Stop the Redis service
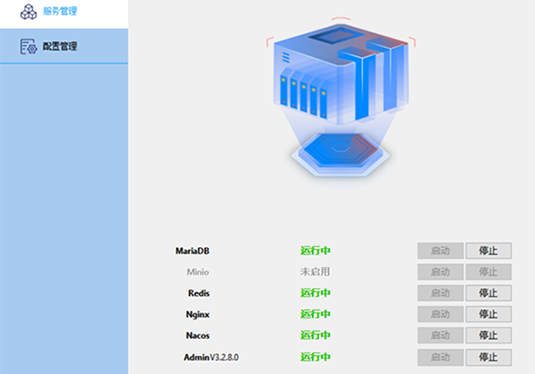The image size is (535, 374). pyautogui.click(x=489, y=293)
